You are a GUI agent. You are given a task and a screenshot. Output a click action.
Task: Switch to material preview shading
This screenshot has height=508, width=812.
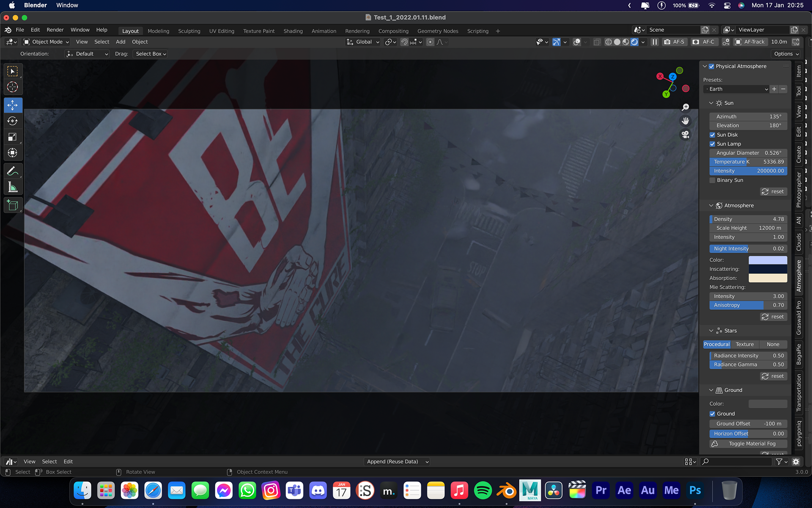pyautogui.click(x=625, y=42)
